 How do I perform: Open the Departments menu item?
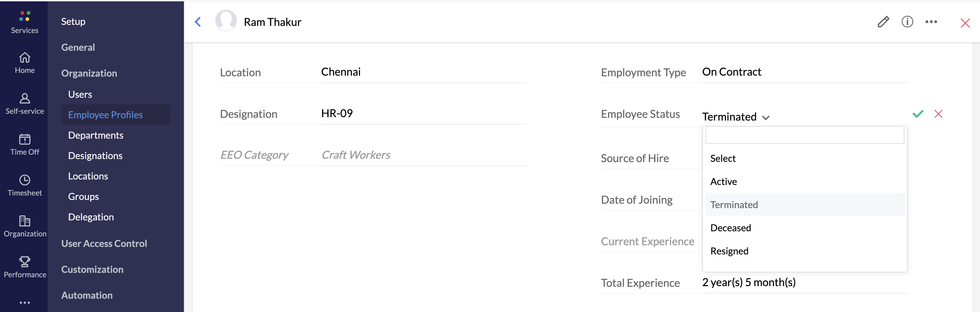point(95,135)
